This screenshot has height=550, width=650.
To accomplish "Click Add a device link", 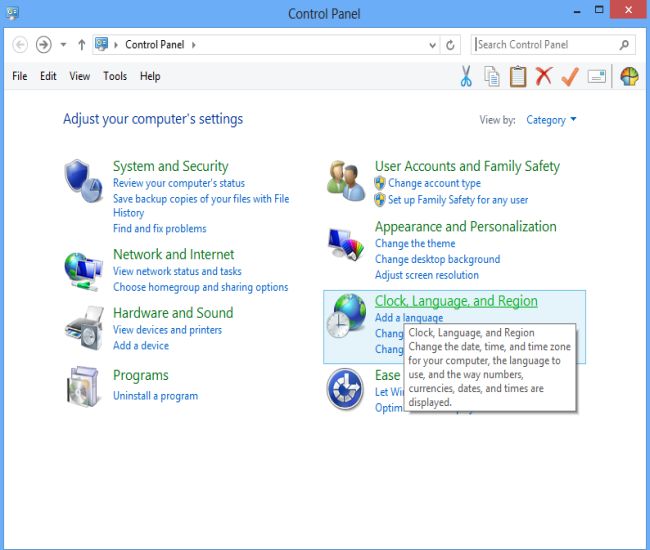I will [141, 346].
